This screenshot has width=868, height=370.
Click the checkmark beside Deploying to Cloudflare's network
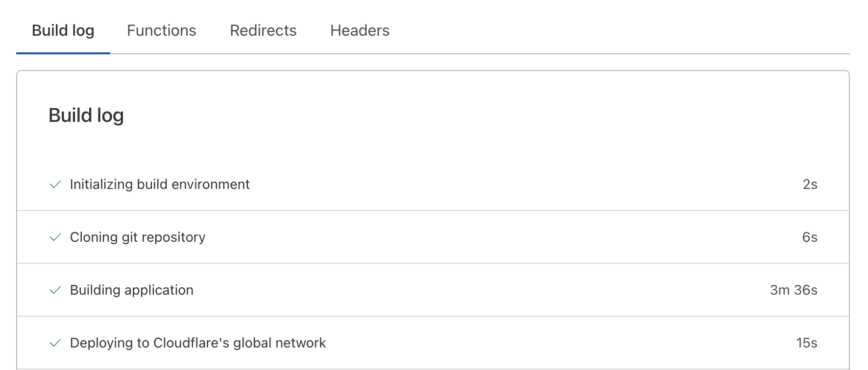click(55, 343)
